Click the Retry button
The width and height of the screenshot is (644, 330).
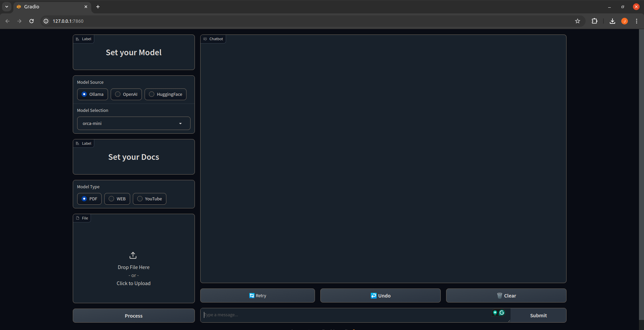(258, 295)
